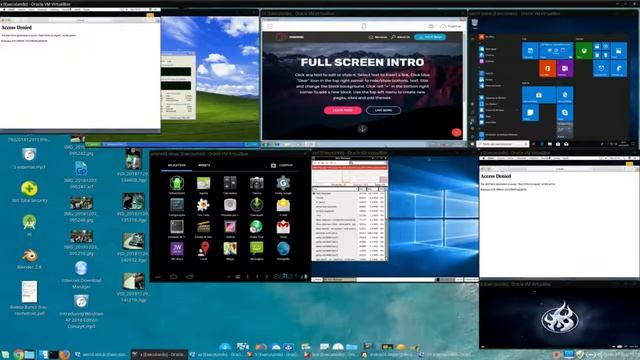The width and height of the screenshot is (640, 360).
Task: Open the host start menu button
Action: pos(5,355)
